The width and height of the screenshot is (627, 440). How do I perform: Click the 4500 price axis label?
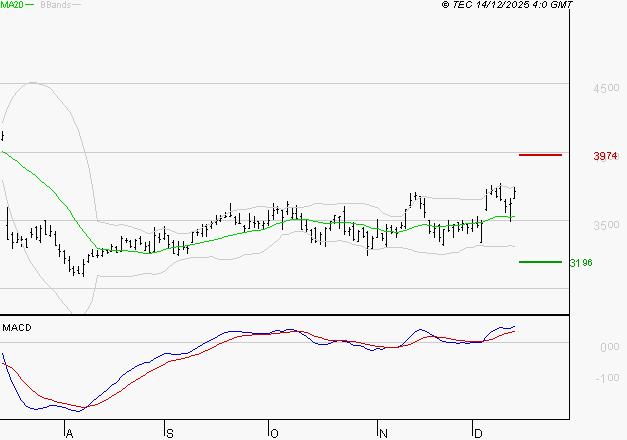[x=606, y=88]
